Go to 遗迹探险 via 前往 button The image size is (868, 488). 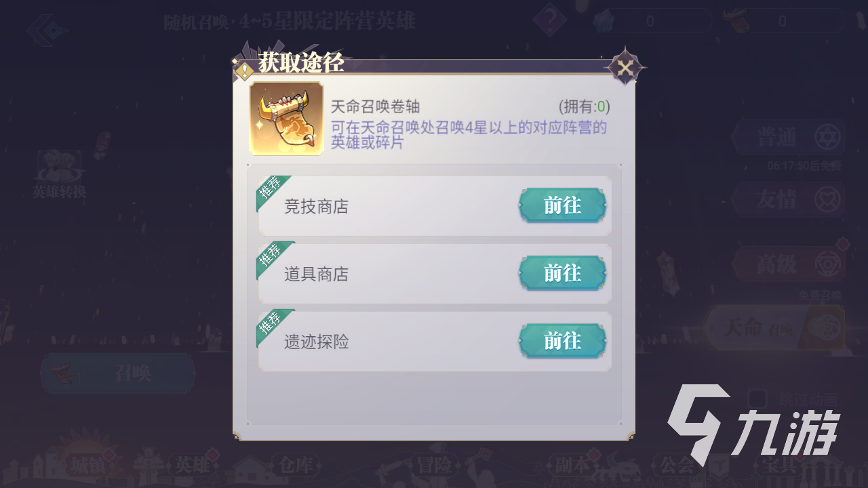pos(562,341)
